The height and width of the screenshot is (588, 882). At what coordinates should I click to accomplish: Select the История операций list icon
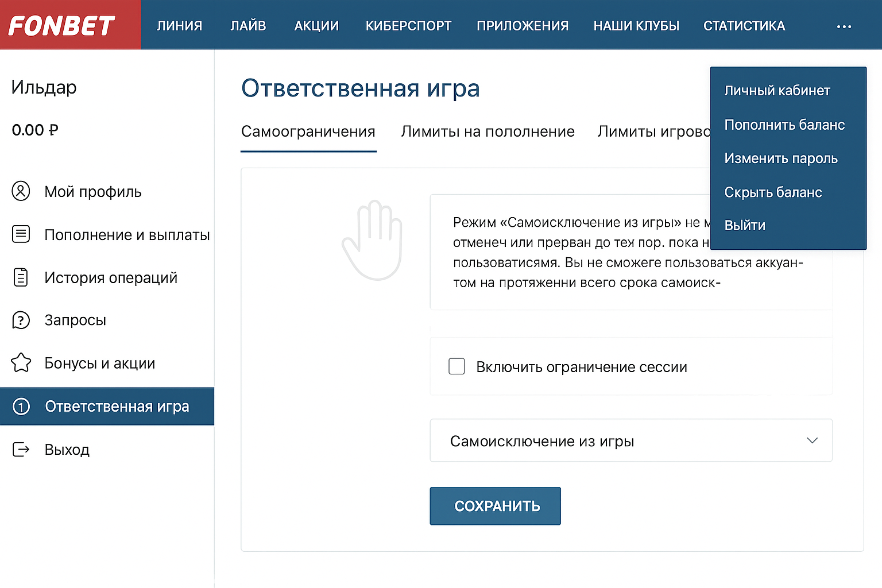(21, 277)
